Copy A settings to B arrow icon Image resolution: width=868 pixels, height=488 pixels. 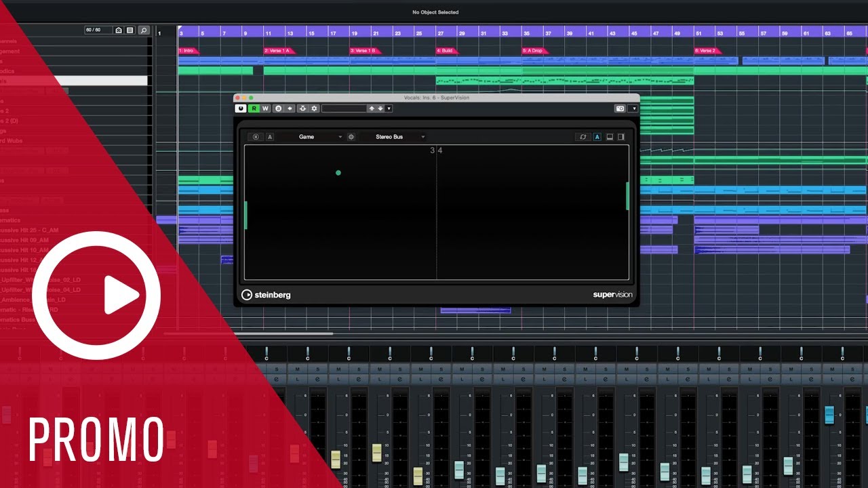[x=290, y=108]
